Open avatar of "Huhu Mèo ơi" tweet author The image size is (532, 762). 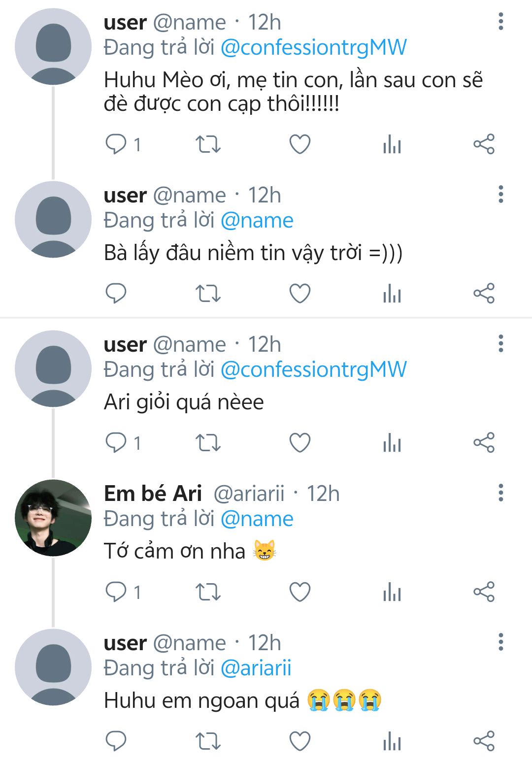pos(53,47)
